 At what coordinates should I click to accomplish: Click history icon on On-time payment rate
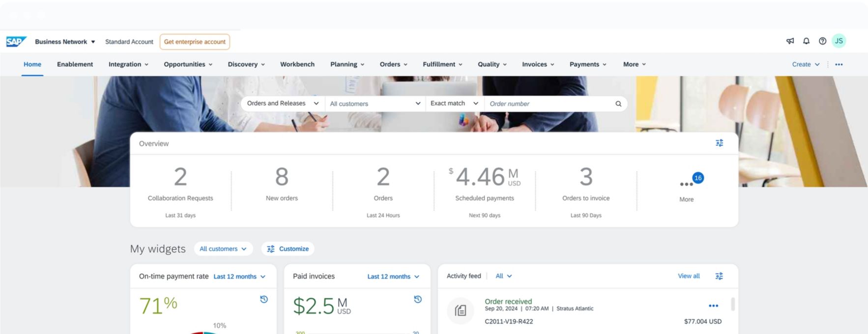pos(264,299)
